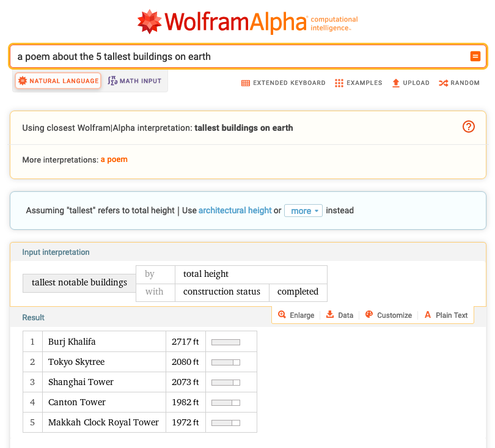The height and width of the screenshot is (448, 495).
Task: Show Plain Text of the pod
Action: (x=446, y=315)
